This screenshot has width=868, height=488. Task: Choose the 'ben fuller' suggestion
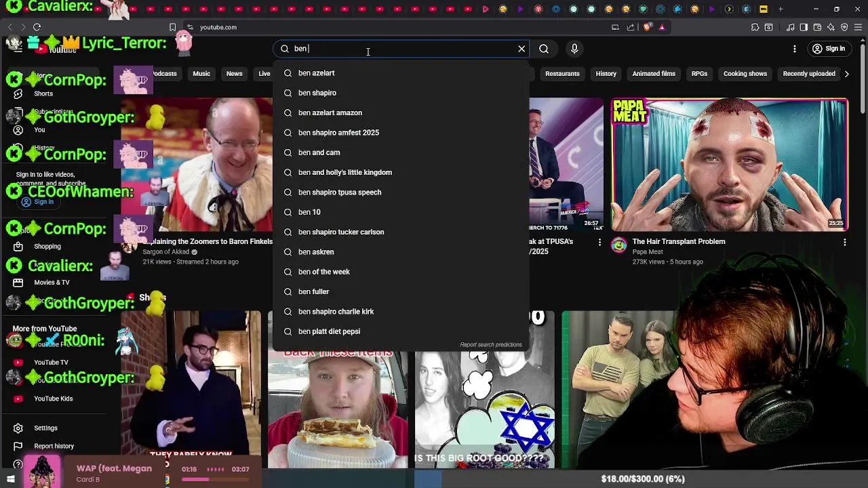[x=401, y=291]
